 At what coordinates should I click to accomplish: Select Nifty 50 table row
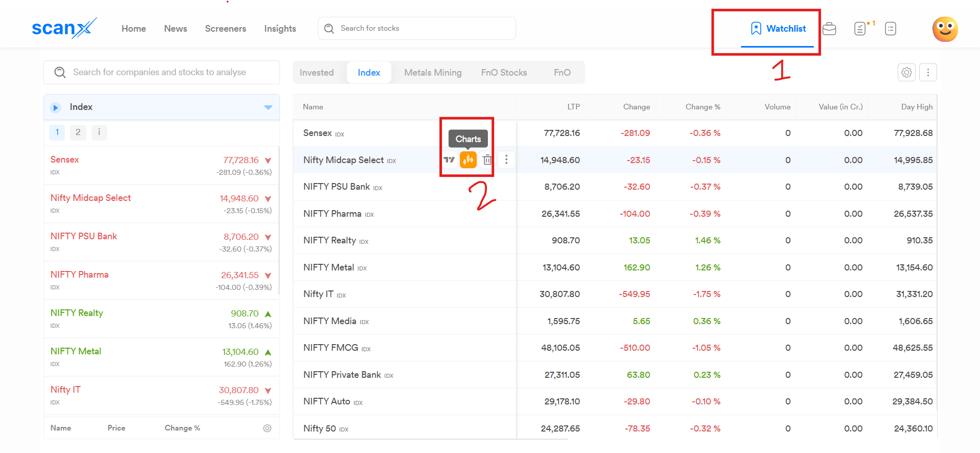coord(615,428)
